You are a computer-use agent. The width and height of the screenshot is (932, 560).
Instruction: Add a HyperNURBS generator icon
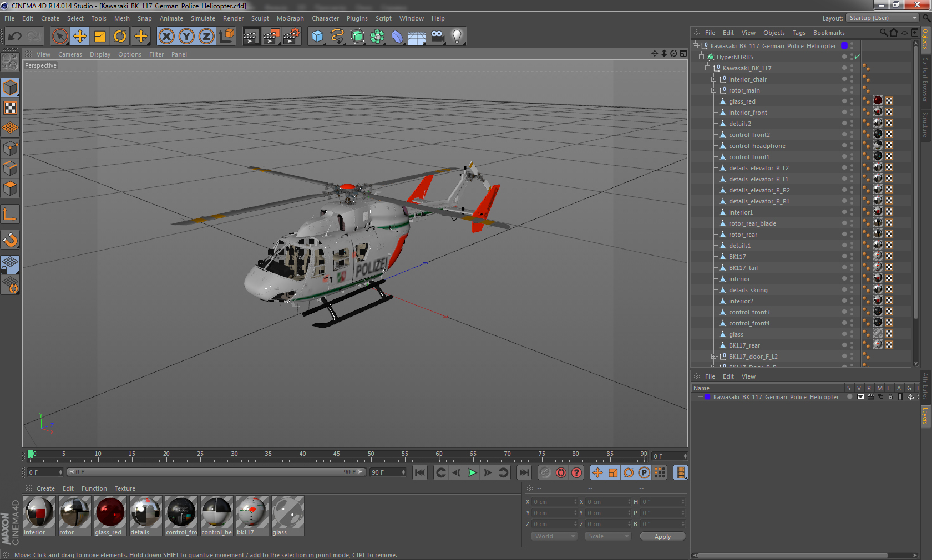click(x=358, y=37)
